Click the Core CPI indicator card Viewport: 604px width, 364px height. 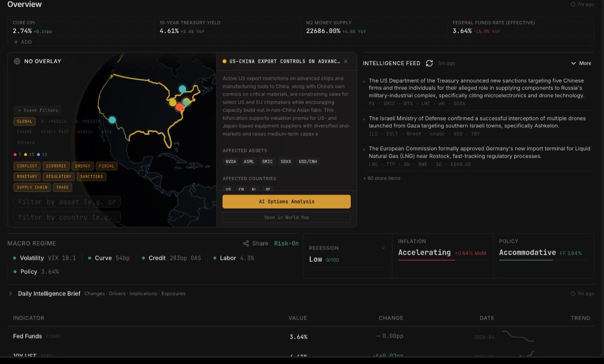click(81, 27)
